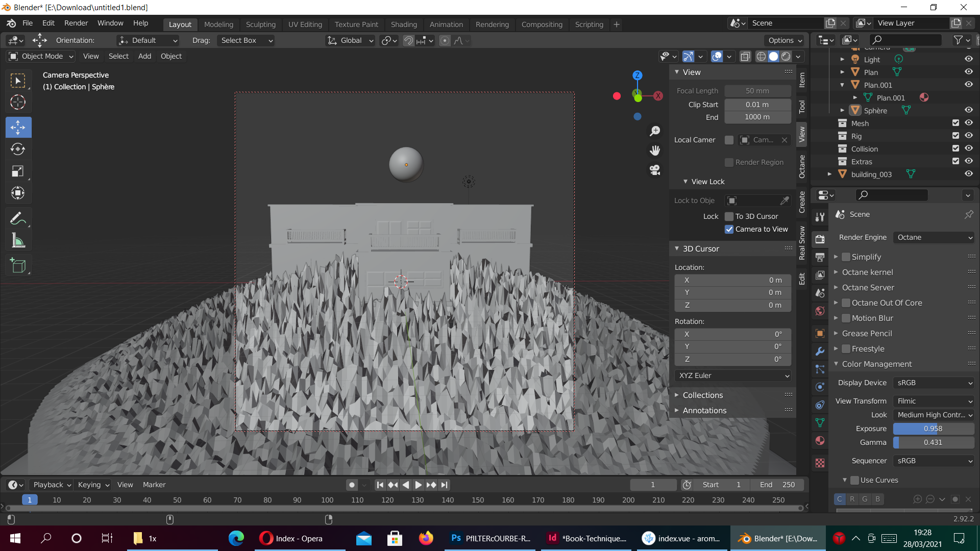Adjust the Exposure slider

[x=933, y=429]
